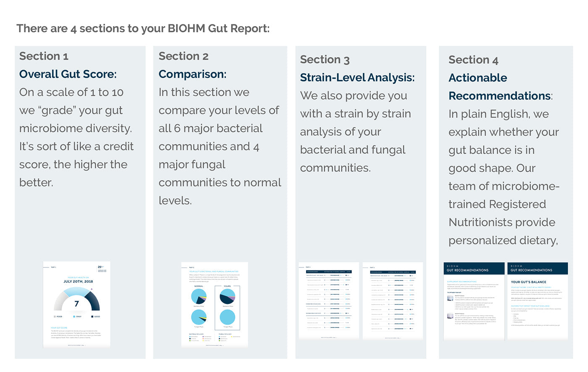Open the supplement recommendations page thumbnail

[474, 300]
